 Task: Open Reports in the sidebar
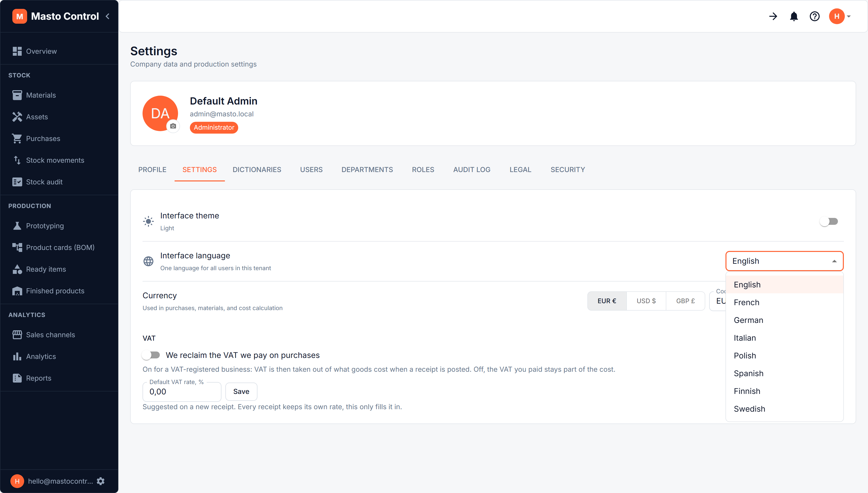(x=59, y=378)
